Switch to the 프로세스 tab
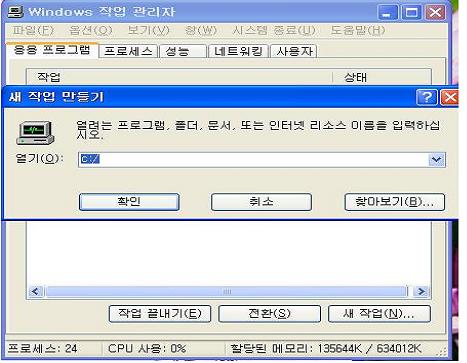Image resolution: width=467 pixels, height=363 pixels. coord(128,51)
